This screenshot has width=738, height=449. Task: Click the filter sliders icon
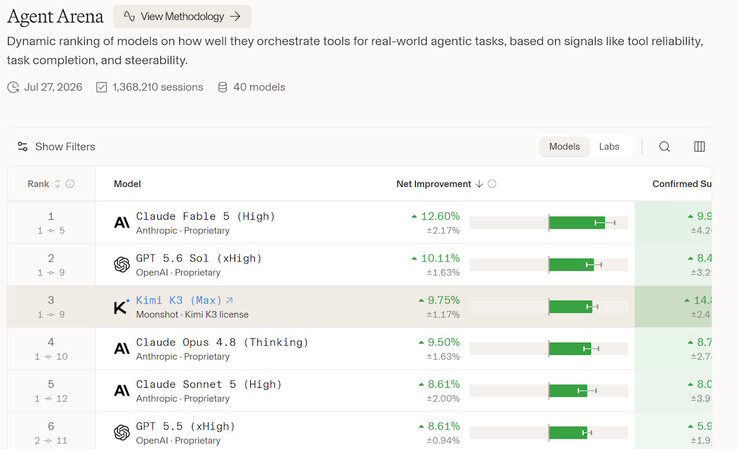pyautogui.click(x=22, y=147)
